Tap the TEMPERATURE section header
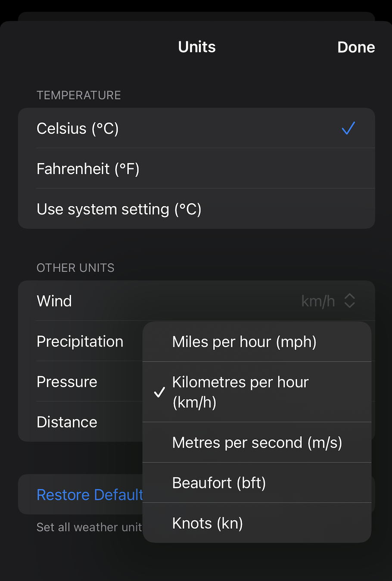Screen dimensions: 392x581 79,95
